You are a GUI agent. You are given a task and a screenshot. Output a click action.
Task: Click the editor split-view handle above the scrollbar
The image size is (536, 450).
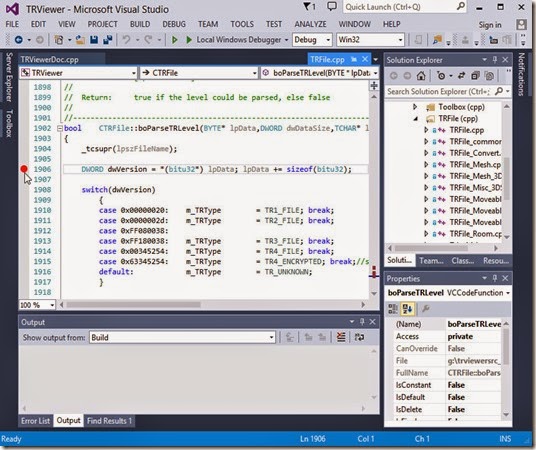tap(374, 85)
